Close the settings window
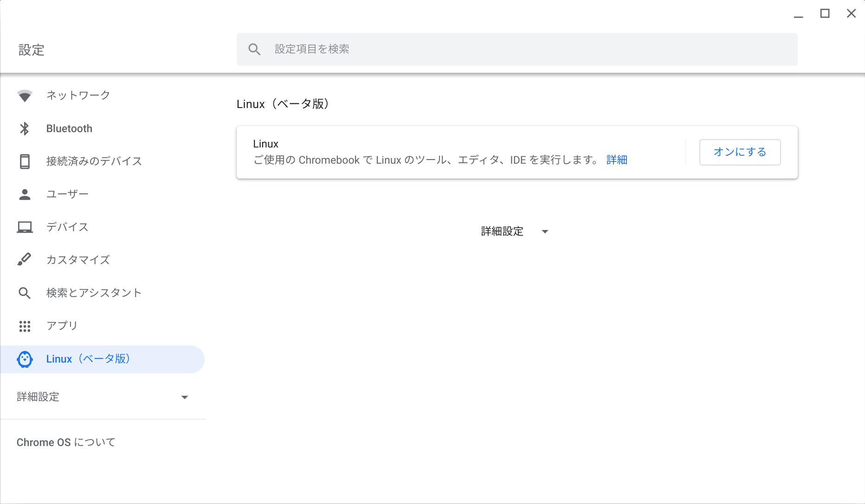Image resolution: width=865 pixels, height=504 pixels. pyautogui.click(x=851, y=13)
